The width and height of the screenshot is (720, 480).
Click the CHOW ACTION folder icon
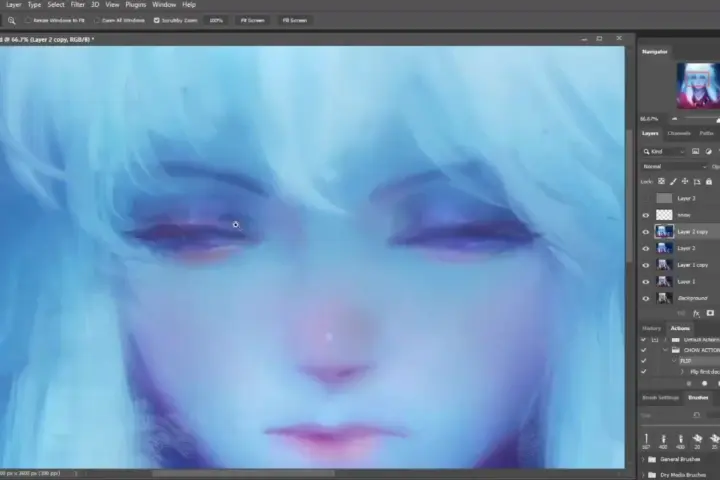[x=675, y=350]
